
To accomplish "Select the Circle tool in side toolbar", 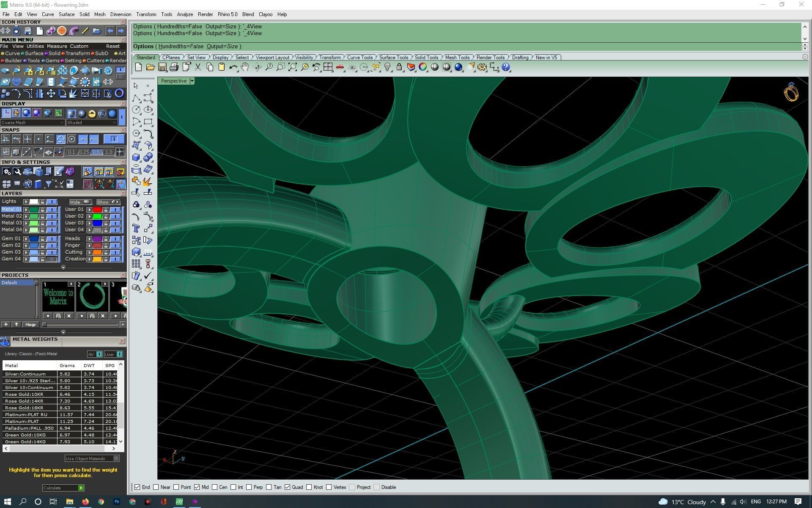I will [x=136, y=110].
